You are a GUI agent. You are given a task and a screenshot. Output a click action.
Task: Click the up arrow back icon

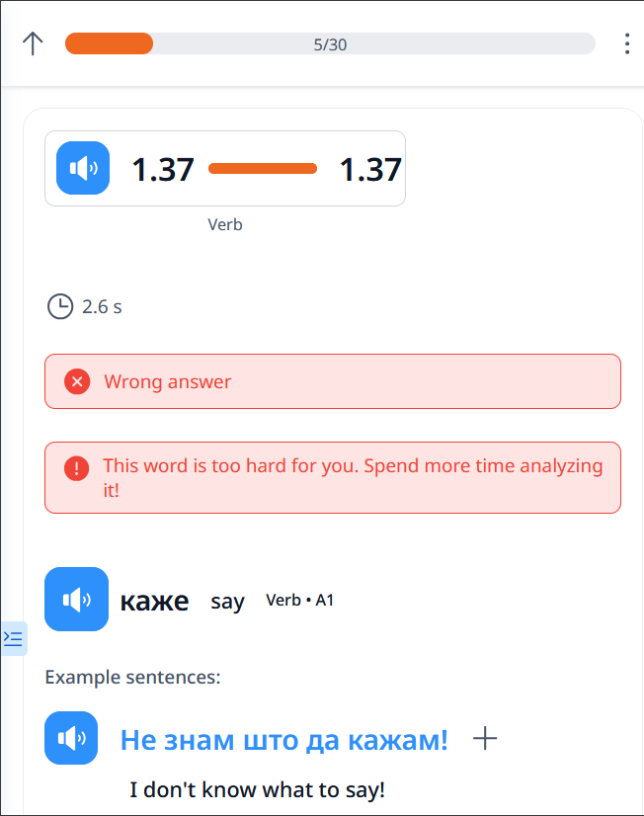(33, 43)
